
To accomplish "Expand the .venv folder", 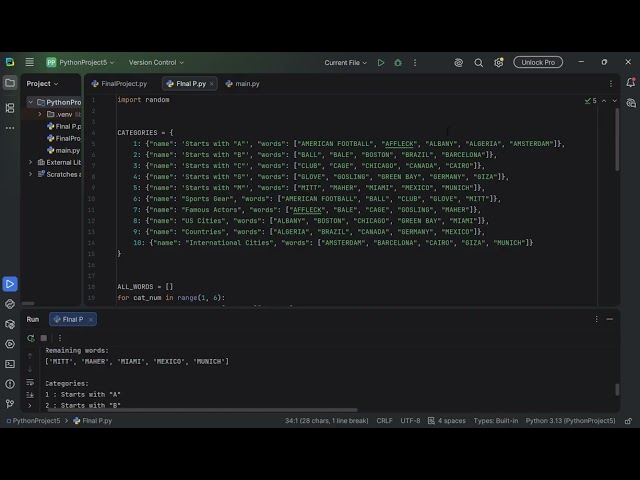I will [x=40, y=114].
